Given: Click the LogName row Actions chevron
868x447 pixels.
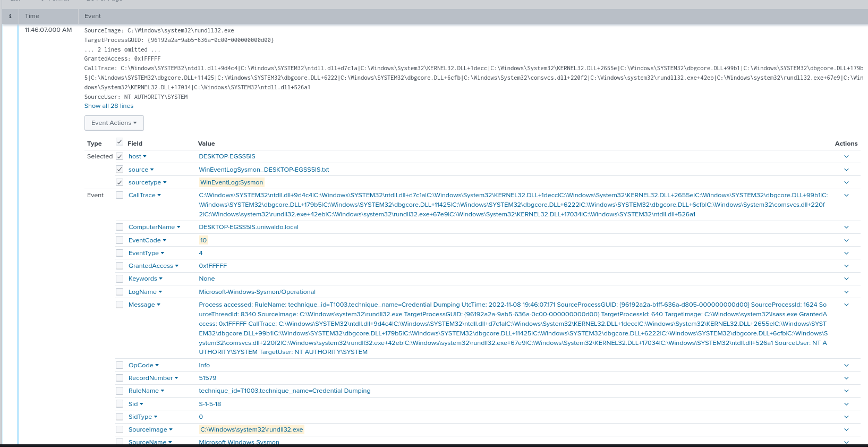Looking at the screenshot, I should coord(846,292).
